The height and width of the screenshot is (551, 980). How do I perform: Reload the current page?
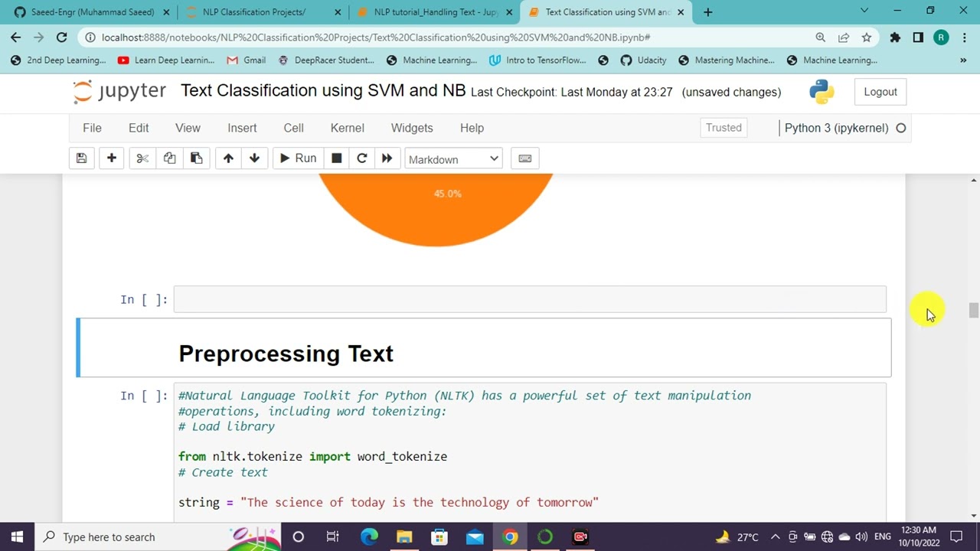point(62,37)
